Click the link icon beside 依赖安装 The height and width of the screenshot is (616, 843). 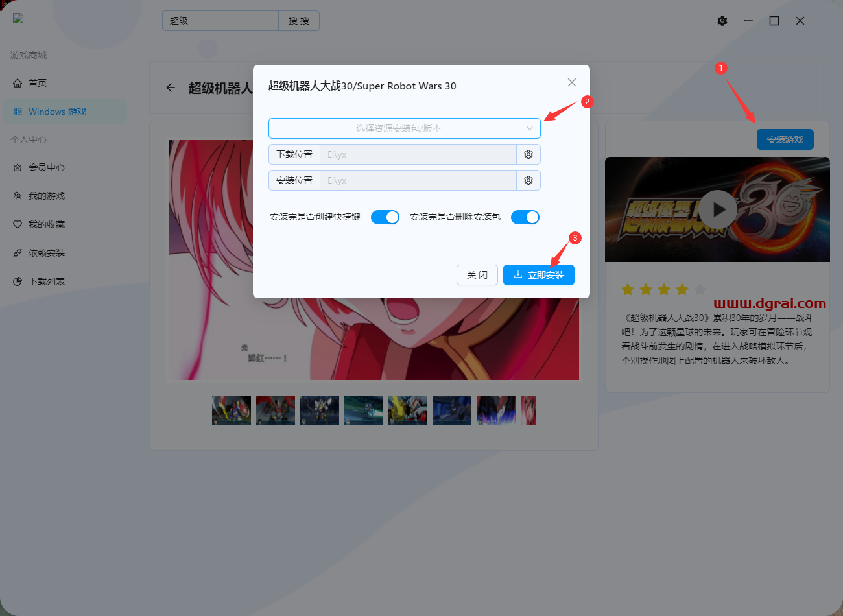coord(18,253)
